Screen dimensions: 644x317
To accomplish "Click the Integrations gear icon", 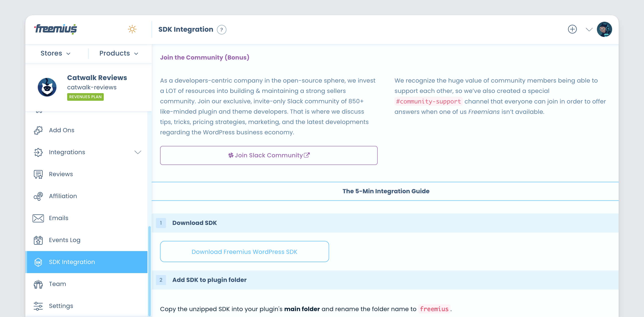I will tap(38, 152).
